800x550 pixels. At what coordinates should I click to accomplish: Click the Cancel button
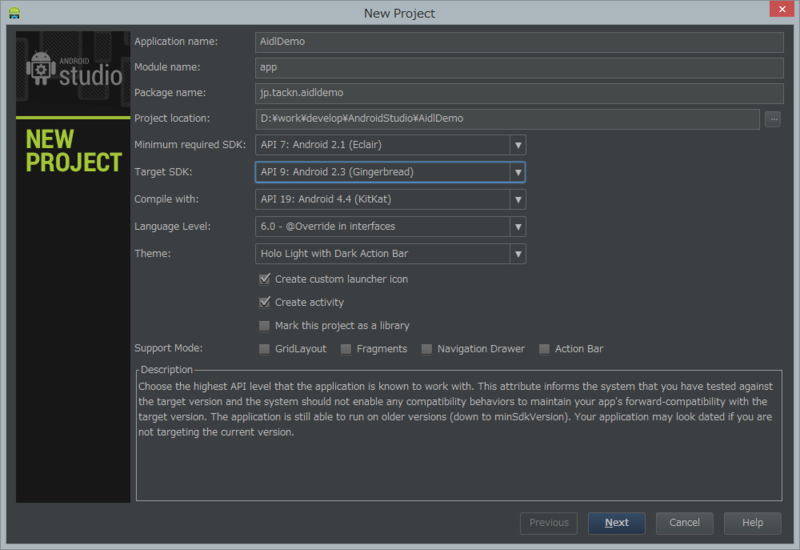pos(684,523)
